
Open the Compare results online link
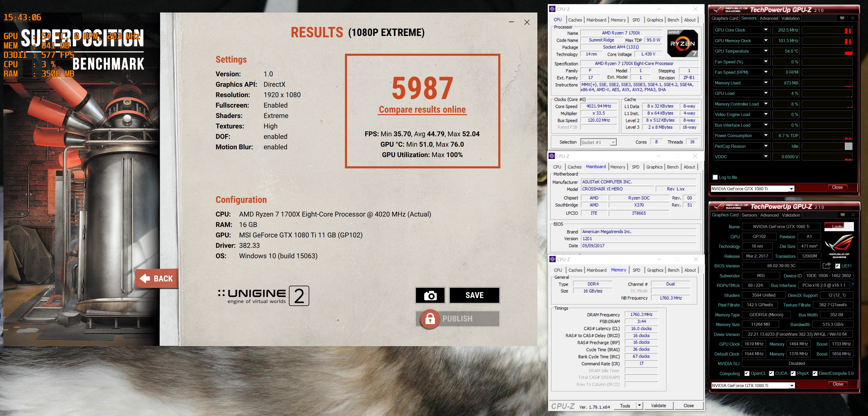[x=422, y=109]
